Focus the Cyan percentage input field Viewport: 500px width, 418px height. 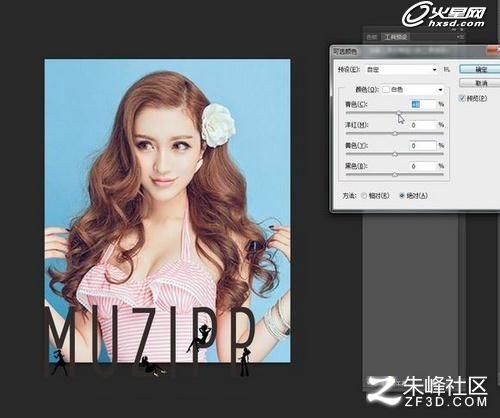423,104
